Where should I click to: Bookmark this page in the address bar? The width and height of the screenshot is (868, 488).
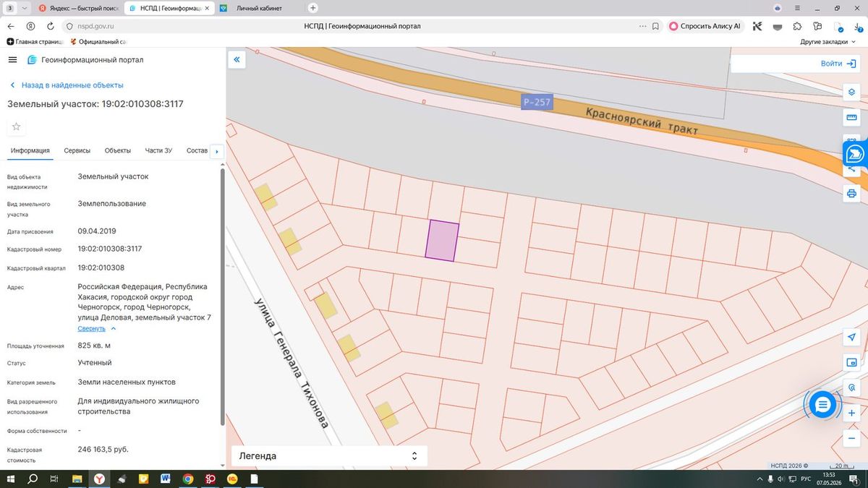655,26
